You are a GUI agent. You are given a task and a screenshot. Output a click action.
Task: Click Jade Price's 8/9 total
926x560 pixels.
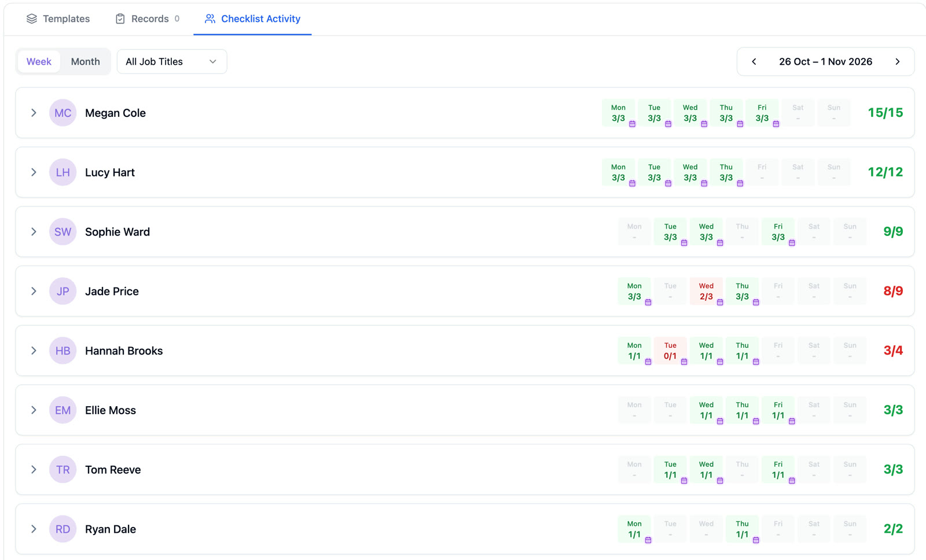coord(893,291)
